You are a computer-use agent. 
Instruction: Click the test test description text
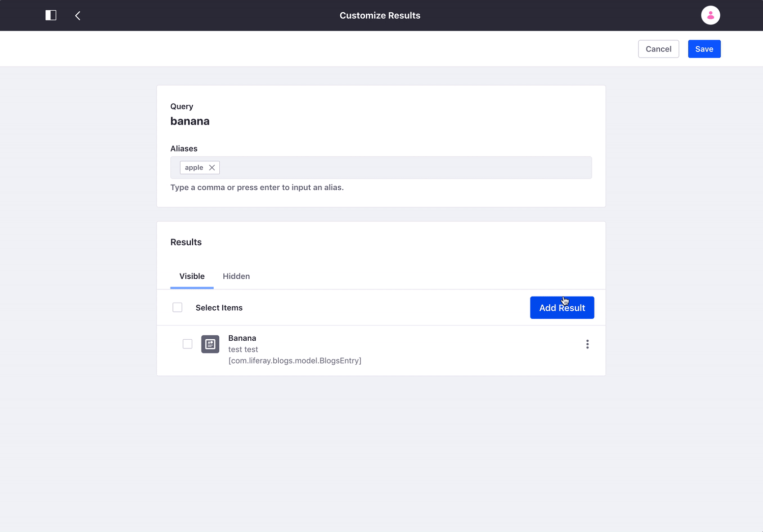point(243,349)
